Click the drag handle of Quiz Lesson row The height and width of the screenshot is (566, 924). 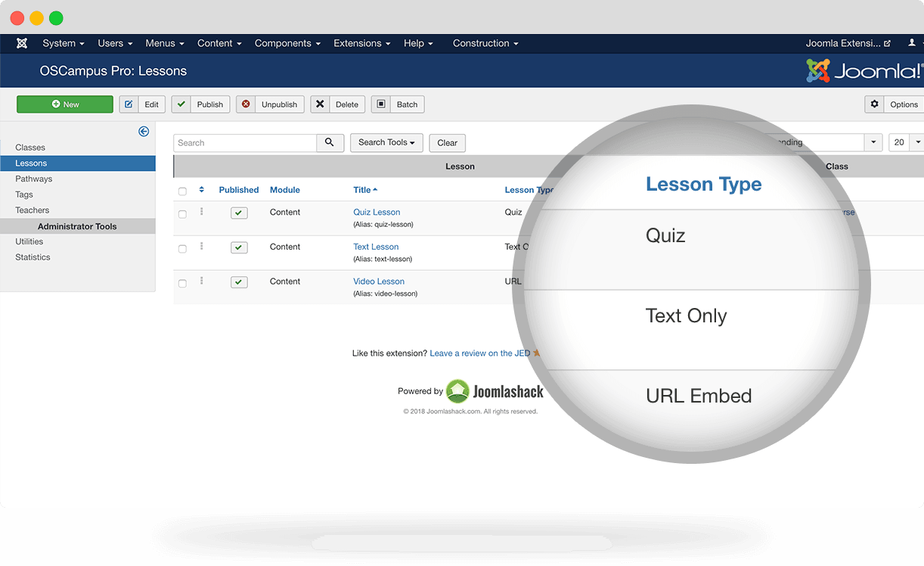pyautogui.click(x=202, y=212)
